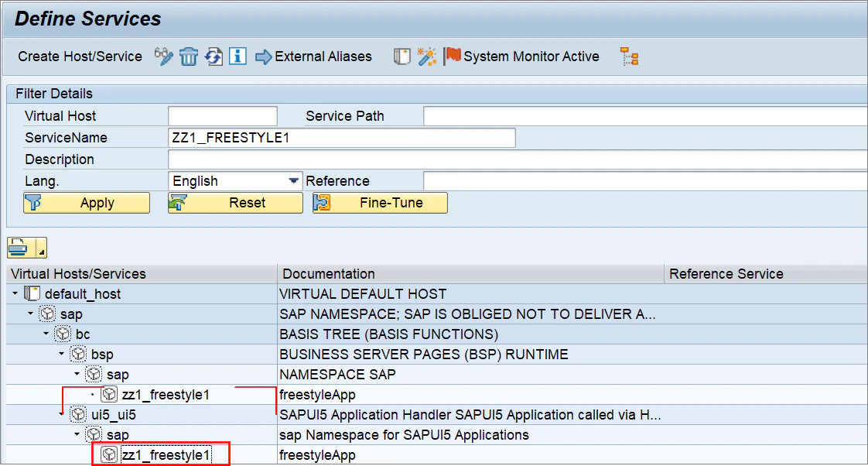Click the Description input field
The height and width of the screenshot is (466, 868).
518,159
